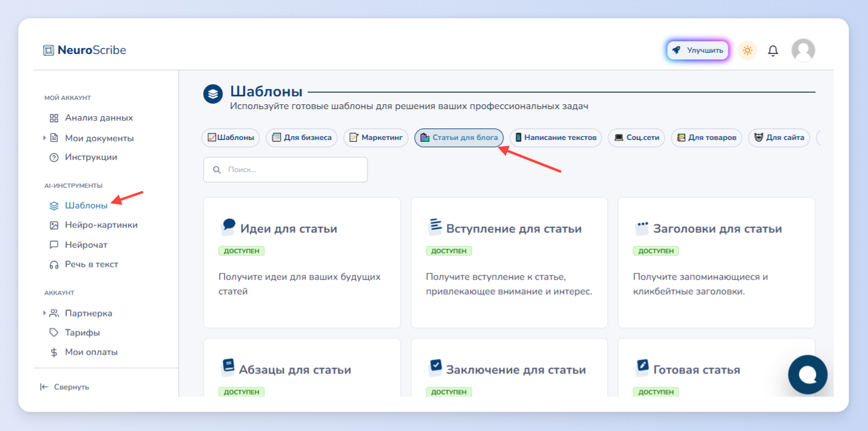The width and height of the screenshot is (868, 431).
Task: Click the round Шаблоны header icon
Action: click(213, 95)
